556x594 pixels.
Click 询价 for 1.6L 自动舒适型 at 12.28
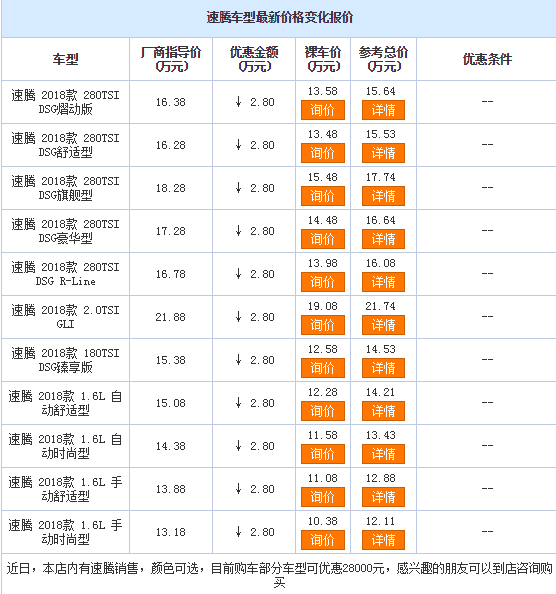[323, 411]
